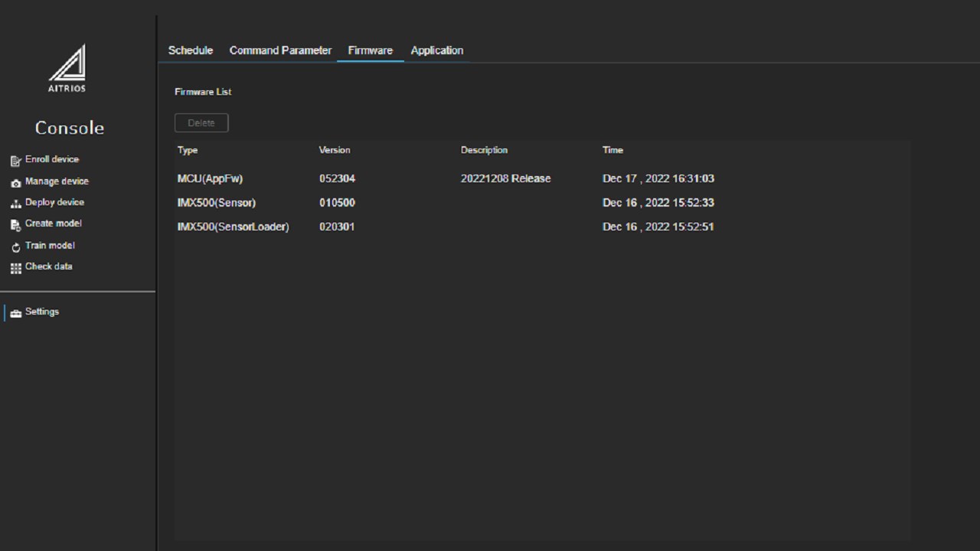Sort by the Version column header
The image size is (980, 551).
point(335,150)
